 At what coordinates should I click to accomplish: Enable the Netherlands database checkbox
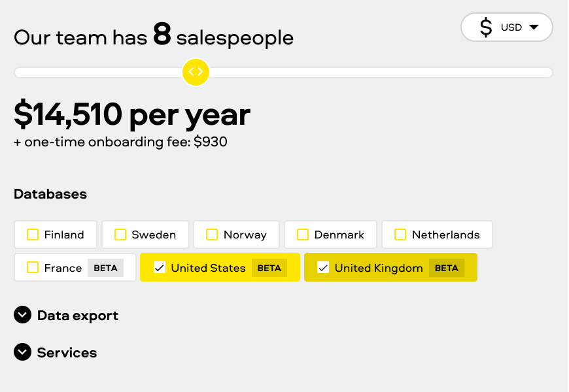(x=400, y=235)
